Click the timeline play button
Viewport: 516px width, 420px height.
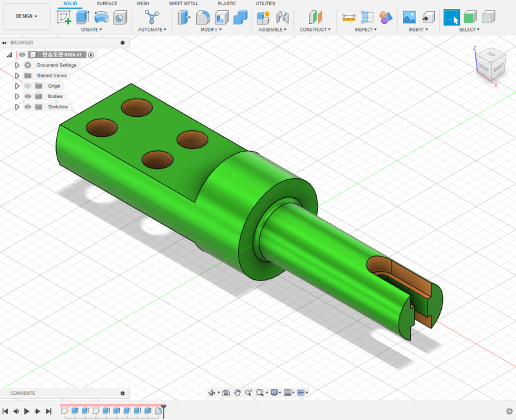point(26,411)
